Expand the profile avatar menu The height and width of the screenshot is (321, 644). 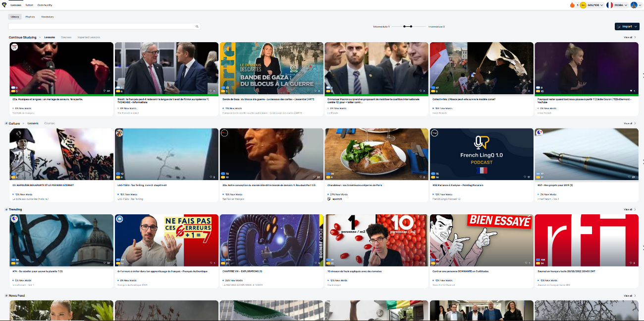[x=636, y=5]
